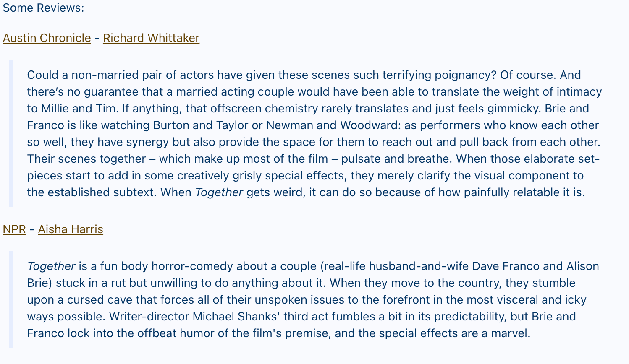The image size is (629, 364).
Task: Open the Austin Chronicle link
Action: (47, 38)
